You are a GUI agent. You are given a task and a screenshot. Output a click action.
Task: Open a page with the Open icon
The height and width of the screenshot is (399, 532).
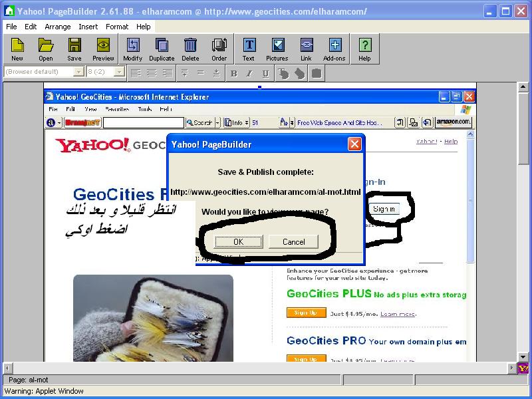46,49
